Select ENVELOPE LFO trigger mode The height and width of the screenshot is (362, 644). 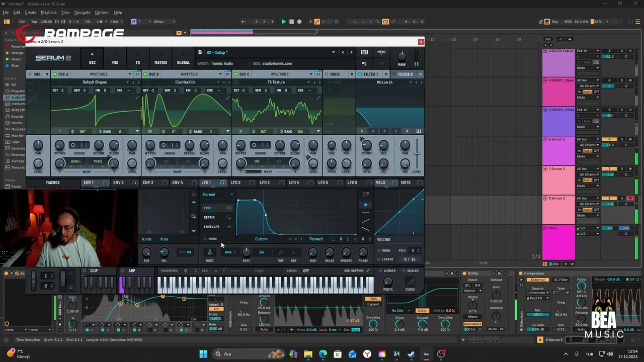click(217, 227)
